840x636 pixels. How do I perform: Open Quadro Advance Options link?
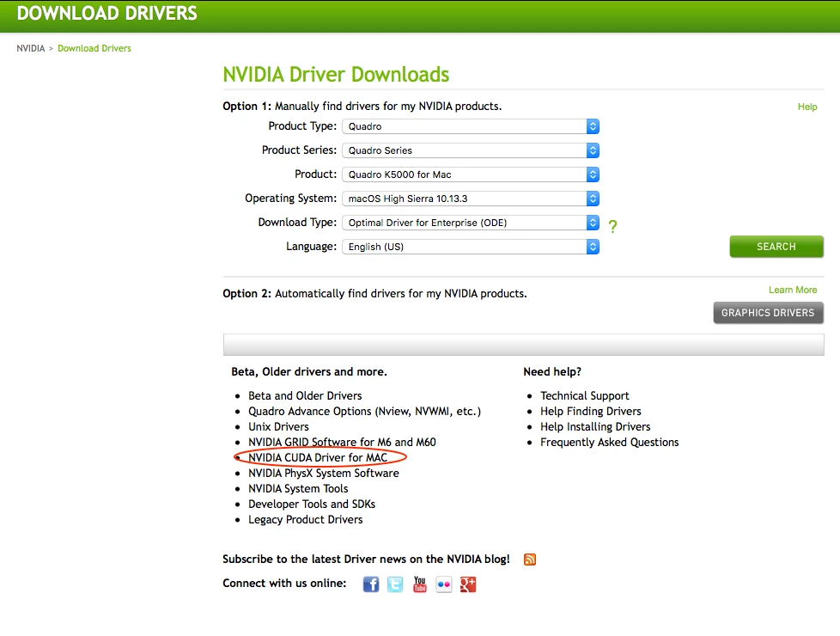pos(364,412)
